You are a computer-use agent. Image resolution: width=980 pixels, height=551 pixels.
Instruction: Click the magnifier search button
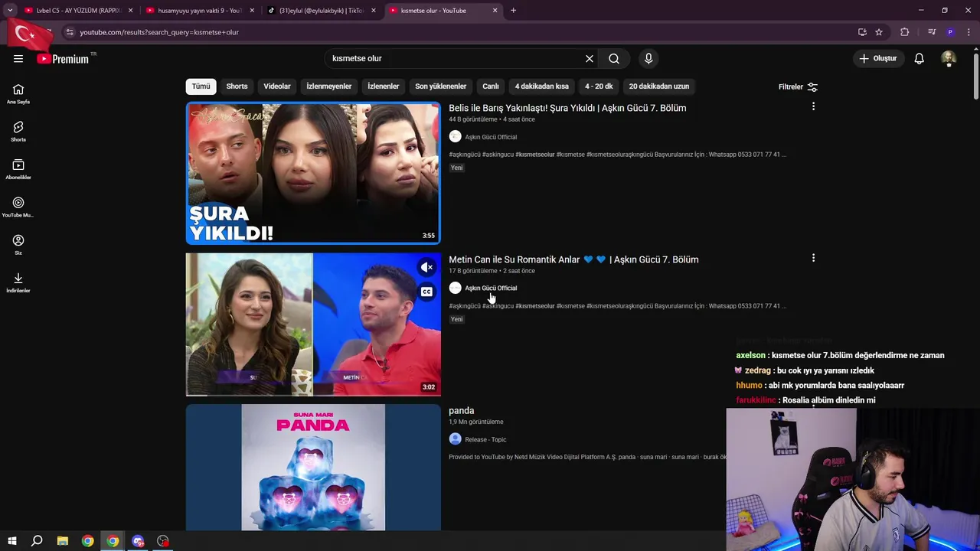click(614, 58)
